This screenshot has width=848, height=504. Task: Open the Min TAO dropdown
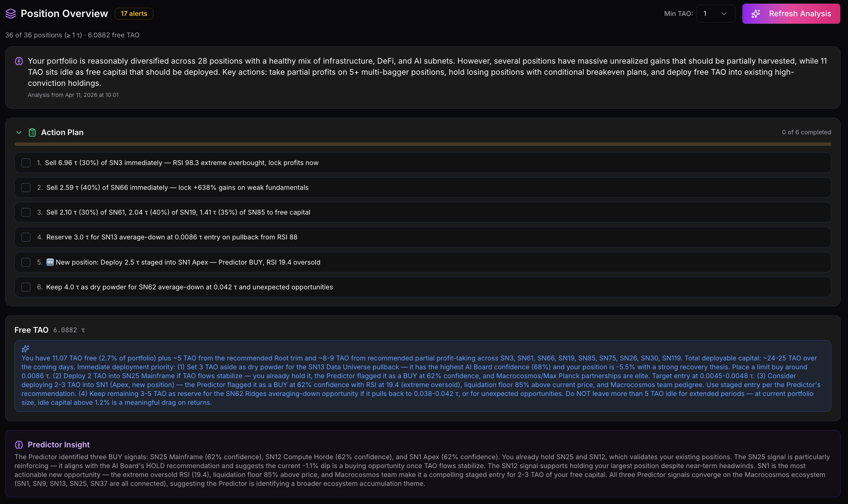[715, 14]
